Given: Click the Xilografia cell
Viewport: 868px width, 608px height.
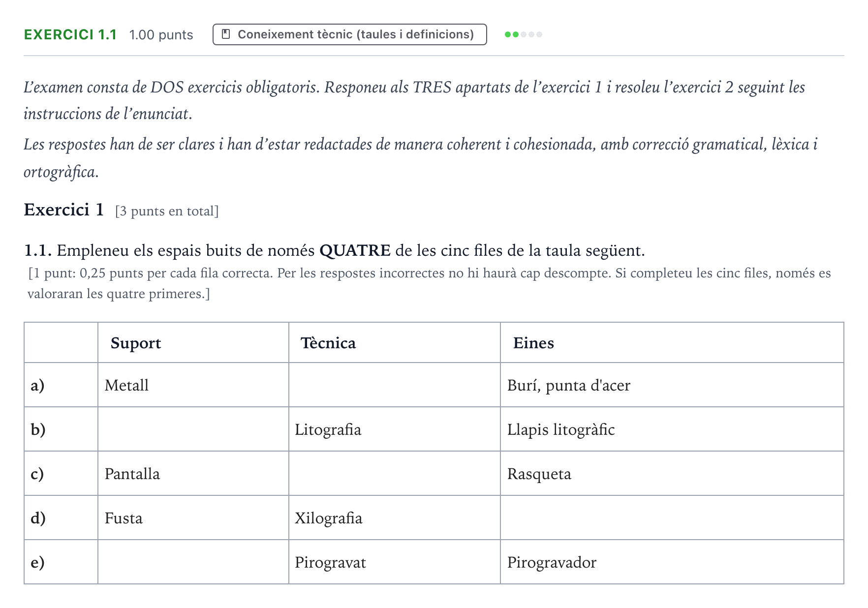Looking at the screenshot, I should click(x=395, y=517).
